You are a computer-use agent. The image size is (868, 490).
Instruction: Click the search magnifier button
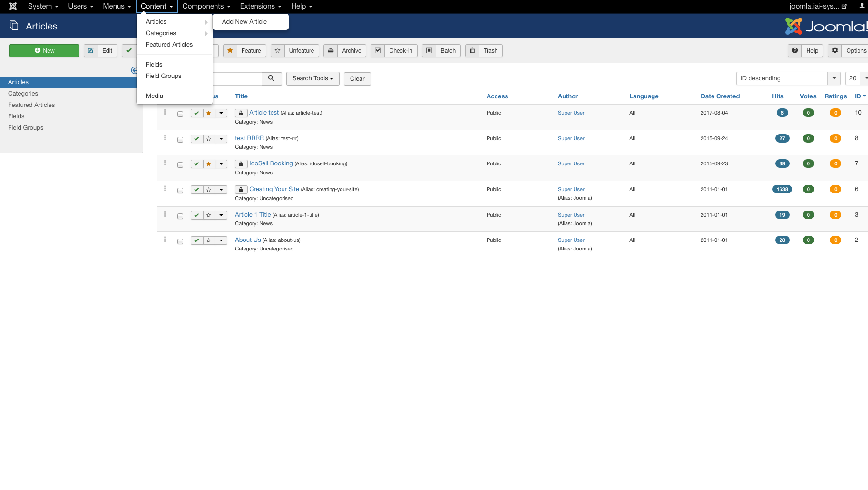click(272, 78)
